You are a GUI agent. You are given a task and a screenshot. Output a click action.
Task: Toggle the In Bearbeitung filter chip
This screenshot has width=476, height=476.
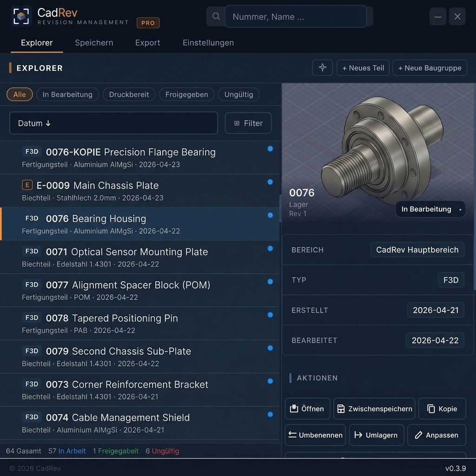point(67,94)
